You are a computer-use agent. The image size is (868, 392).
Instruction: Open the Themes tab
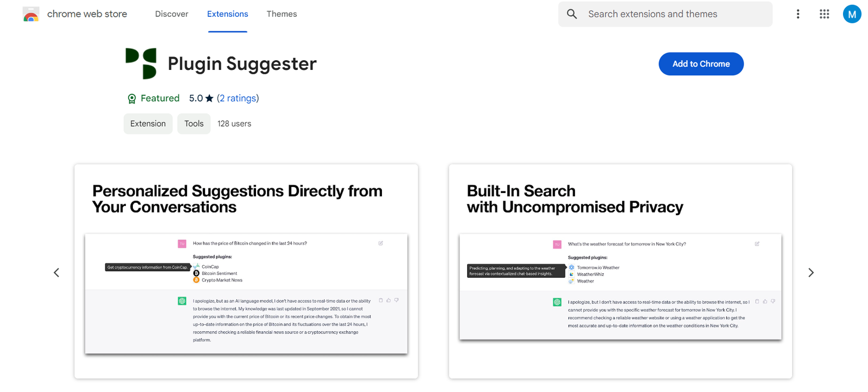coord(282,14)
